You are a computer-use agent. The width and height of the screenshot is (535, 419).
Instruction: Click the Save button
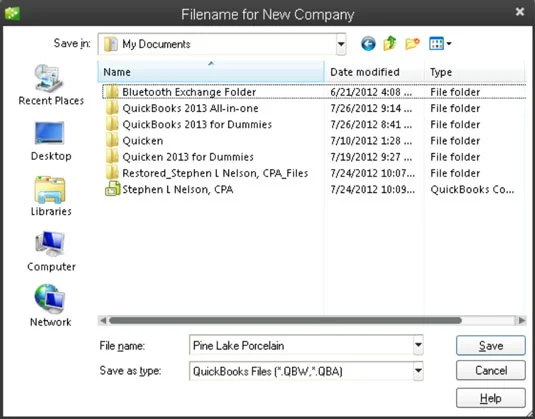[491, 345]
